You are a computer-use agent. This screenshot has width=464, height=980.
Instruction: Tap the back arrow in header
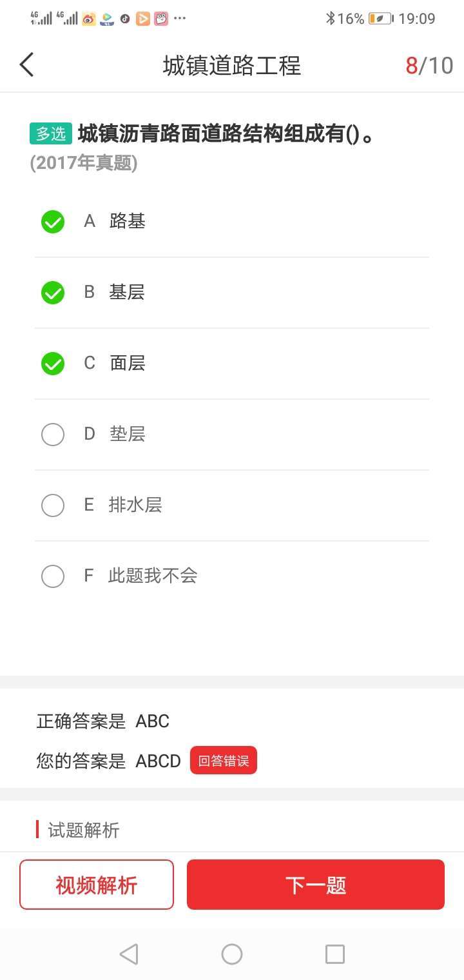tap(26, 65)
